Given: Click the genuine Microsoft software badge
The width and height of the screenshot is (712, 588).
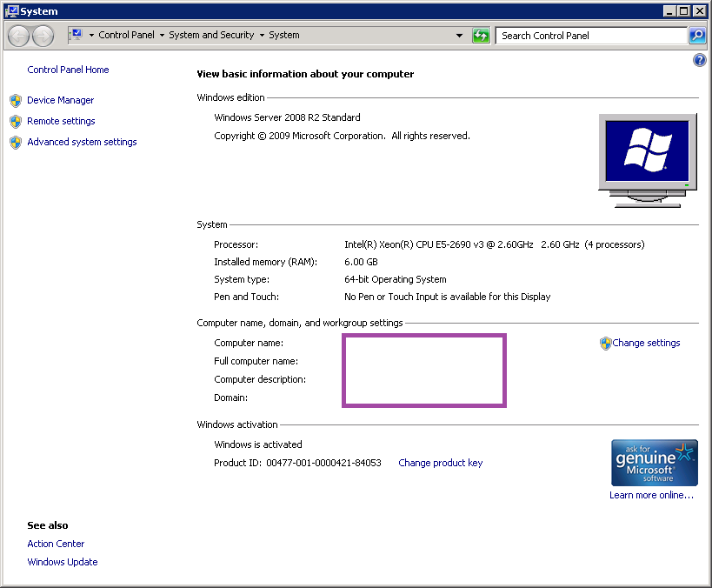Looking at the screenshot, I should point(655,463).
